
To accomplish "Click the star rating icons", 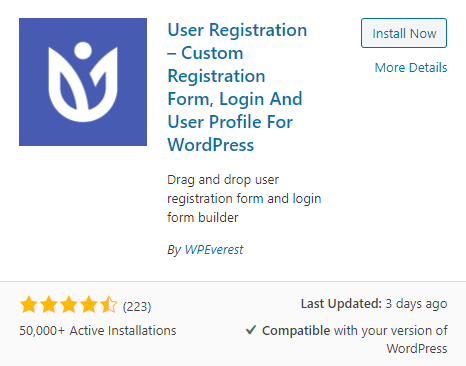I will pos(69,305).
